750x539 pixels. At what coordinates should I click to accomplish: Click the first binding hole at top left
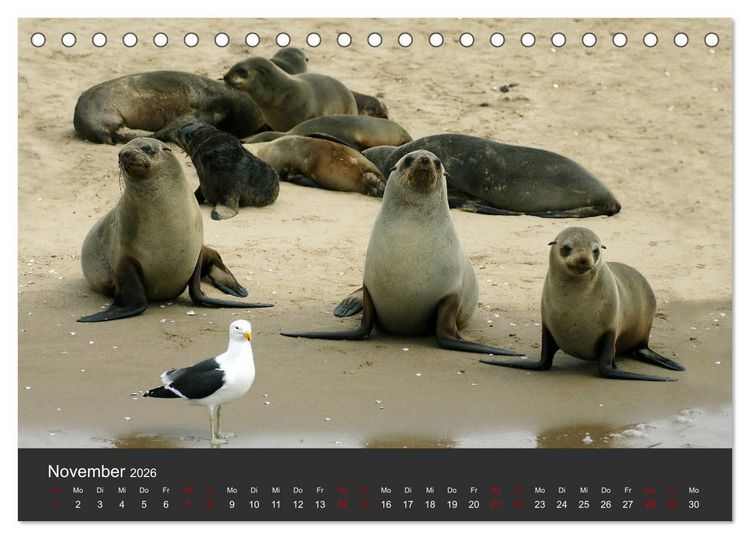point(38,40)
